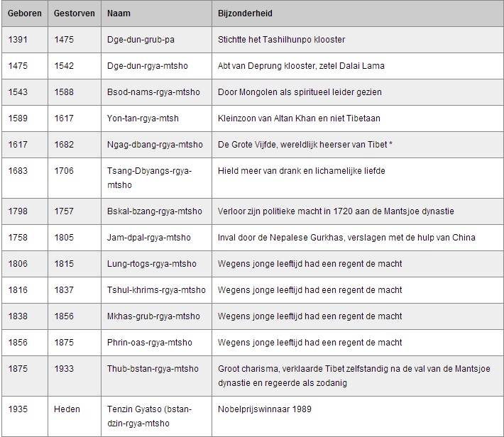Screen dimensions: 504x437
Task: Click the Tsang-Dbyangs-rgya-mtsho name cell
Action: click(148, 178)
